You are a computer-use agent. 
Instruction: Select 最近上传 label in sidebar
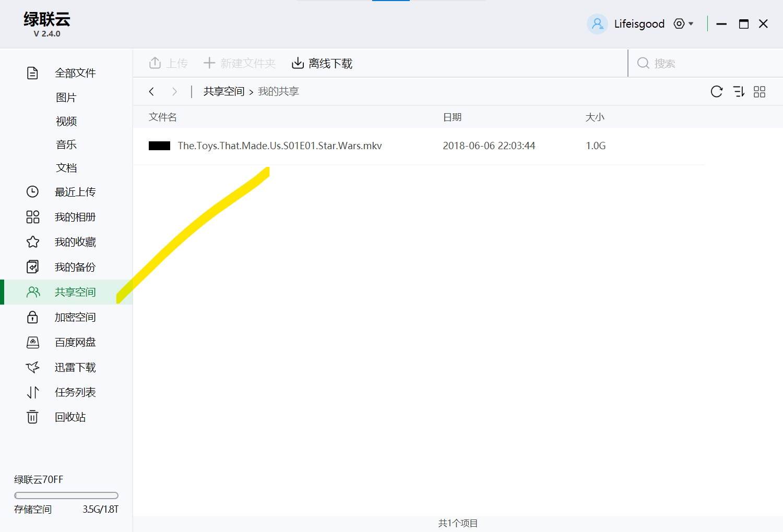(75, 192)
